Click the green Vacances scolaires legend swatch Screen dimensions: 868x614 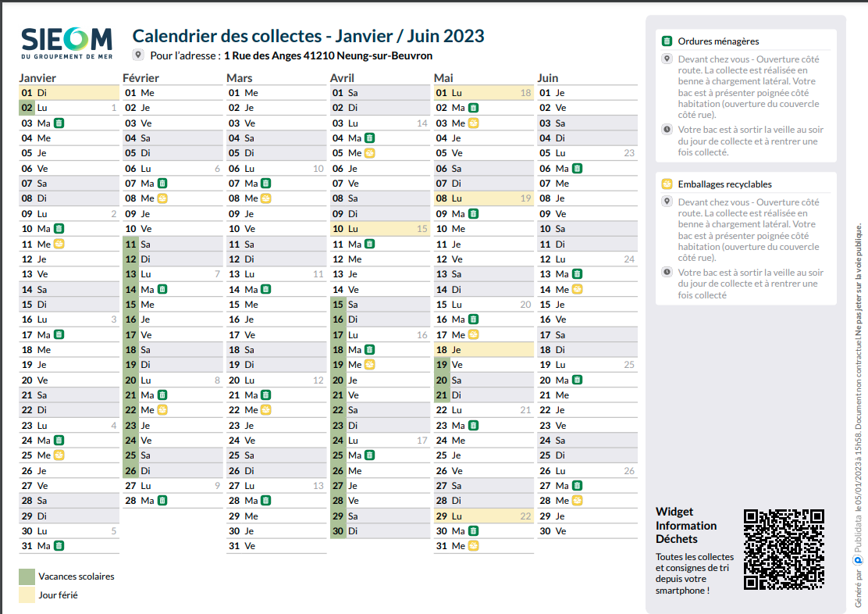[27, 577]
